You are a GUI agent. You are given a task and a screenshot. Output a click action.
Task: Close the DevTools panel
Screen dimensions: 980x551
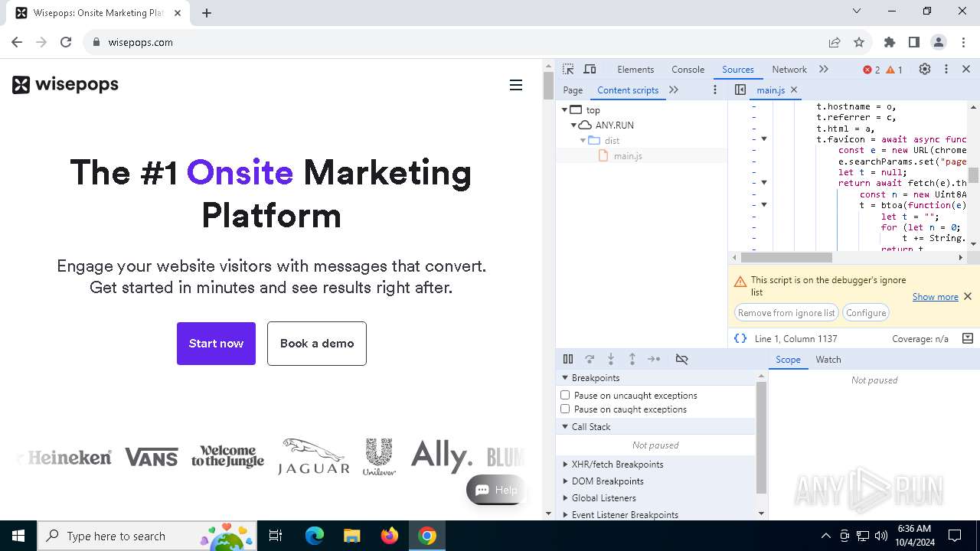966,69
